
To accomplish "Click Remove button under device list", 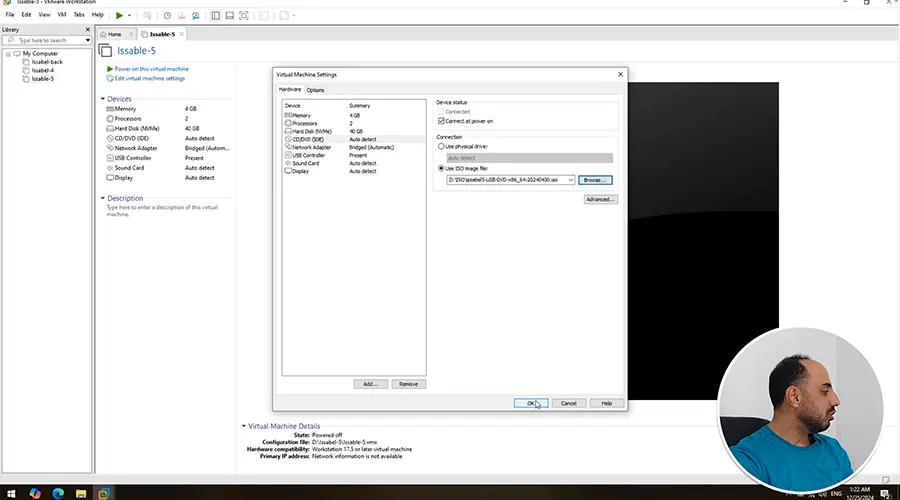I will [409, 384].
